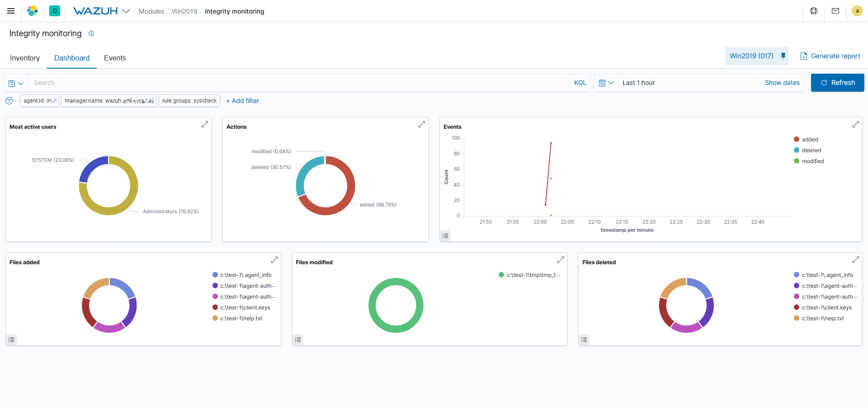Screen dimensions: 868x407
Task: Click c:\test-1\.agent_info legend in Files added
Action: 242,275
